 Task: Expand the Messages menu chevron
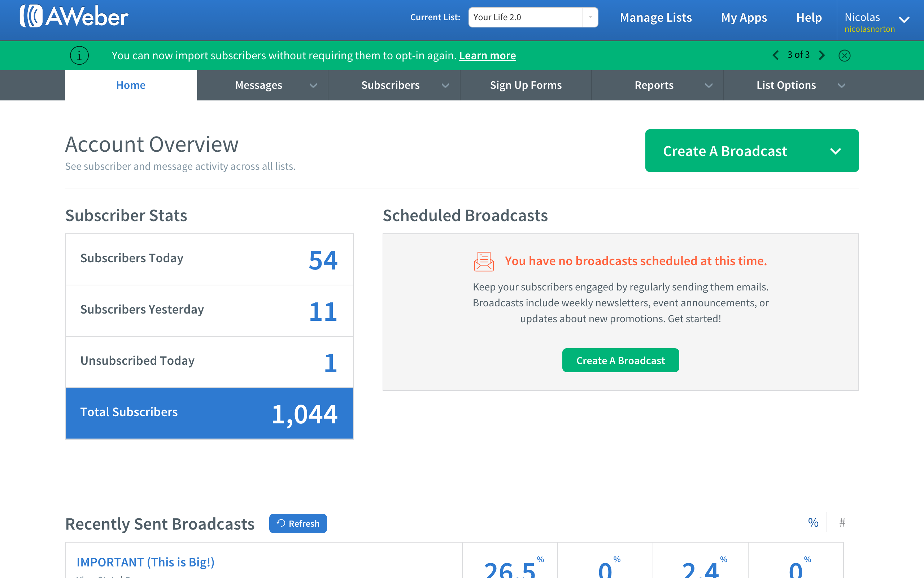313,86
